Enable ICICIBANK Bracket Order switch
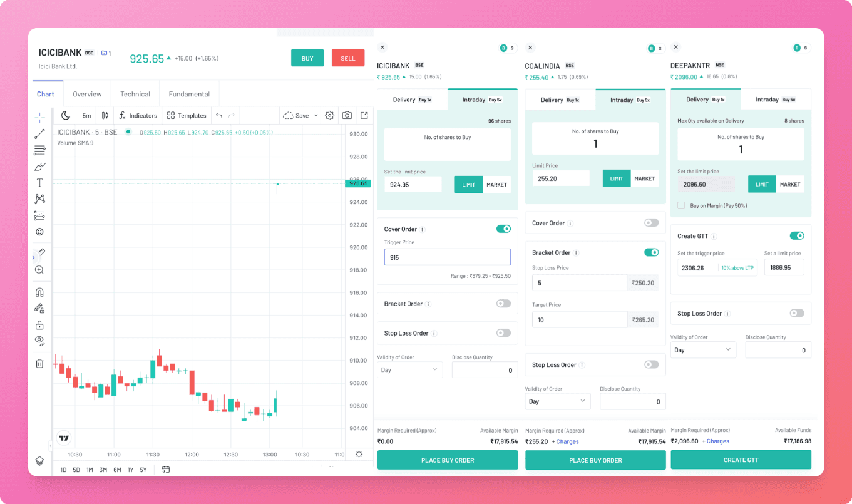852x504 pixels. (503, 304)
